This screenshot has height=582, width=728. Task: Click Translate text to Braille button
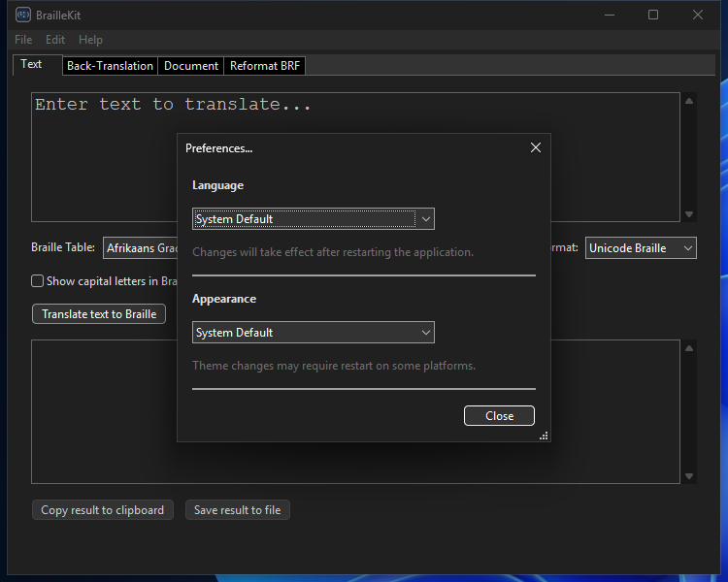coord(99,314)
